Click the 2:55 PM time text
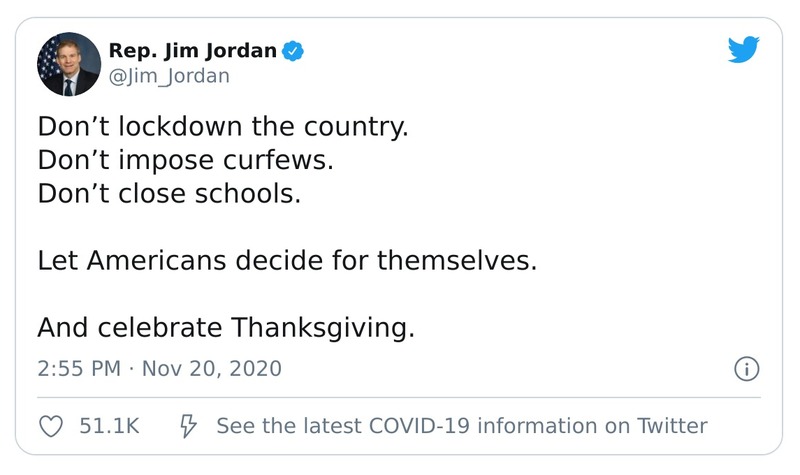The height and width of the screenshot is (475, 800). point(78,368)
